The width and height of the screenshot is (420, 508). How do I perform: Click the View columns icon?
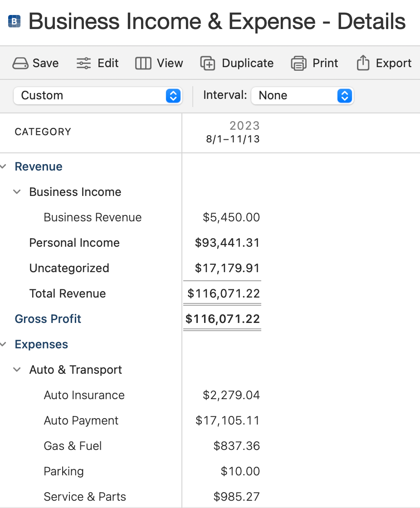point(143,63)
